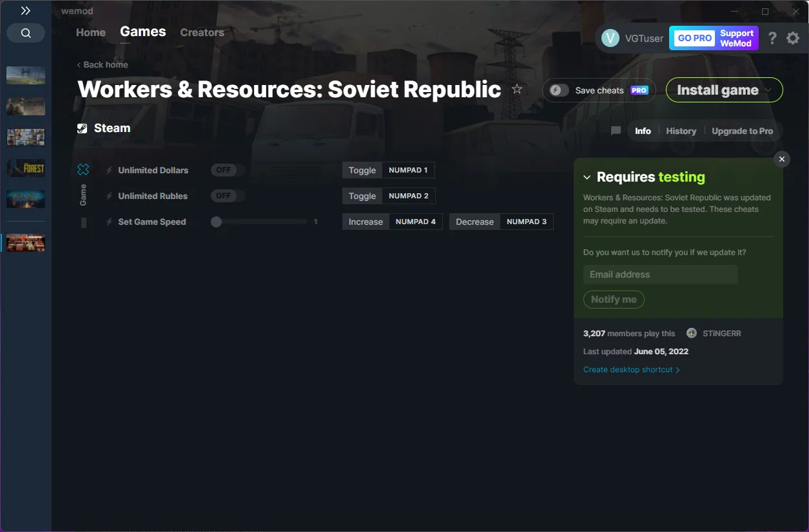Click the 3,207 members play this text
Screen dimensions: 809x532
(629, 334)
